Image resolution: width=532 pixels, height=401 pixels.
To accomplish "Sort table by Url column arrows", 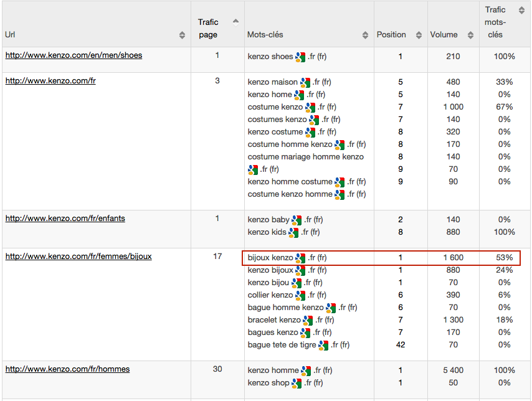I will [x=182, y=35].
